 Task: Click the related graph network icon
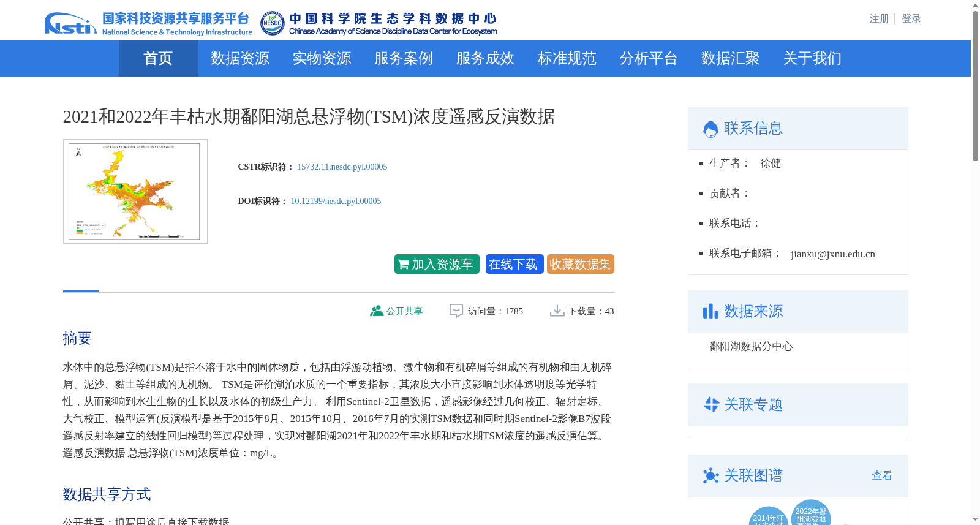[x=710, y=476]
